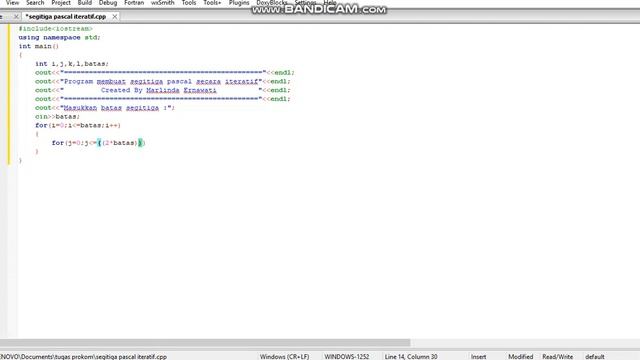Click the 'cin>>batas;' line

(58, 117)
